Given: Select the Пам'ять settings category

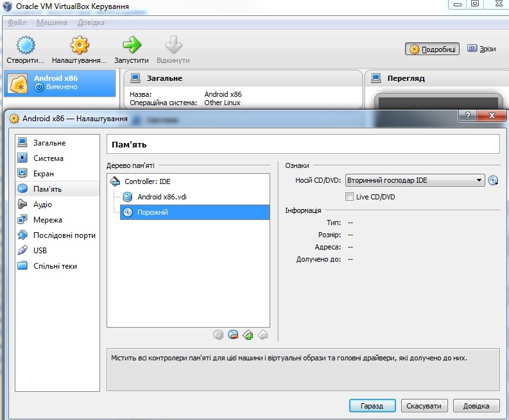Looking at the screenshot, I should point(57,189).
